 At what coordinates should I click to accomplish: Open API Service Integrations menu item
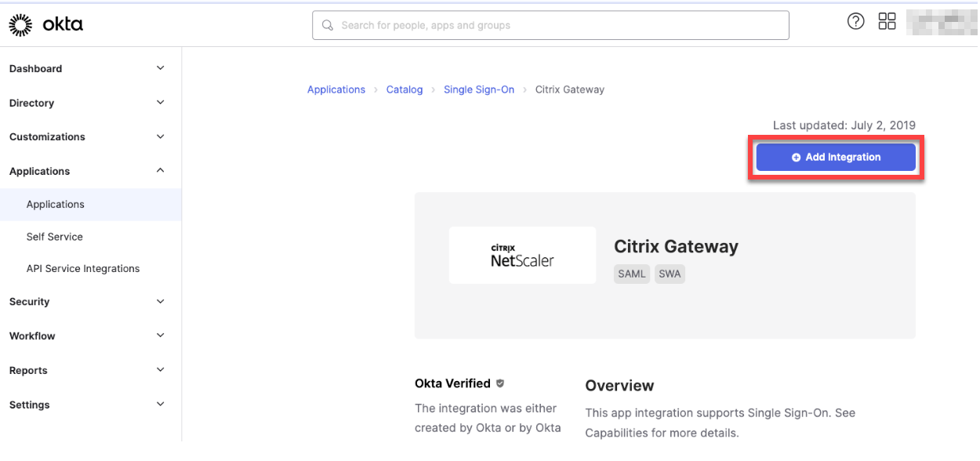pyautogui.click(x=83, y=269)
